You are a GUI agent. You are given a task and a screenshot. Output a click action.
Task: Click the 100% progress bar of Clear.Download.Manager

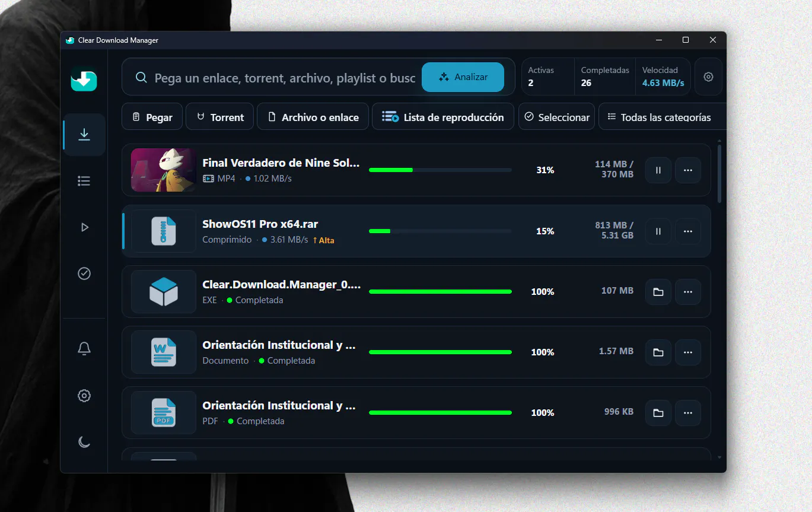point(440,291)
